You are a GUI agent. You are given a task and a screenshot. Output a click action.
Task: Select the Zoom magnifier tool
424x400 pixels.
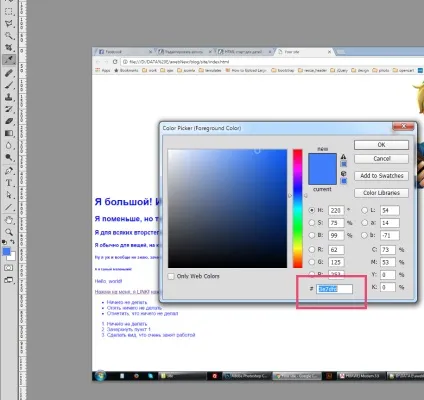[x=9, y=232]
